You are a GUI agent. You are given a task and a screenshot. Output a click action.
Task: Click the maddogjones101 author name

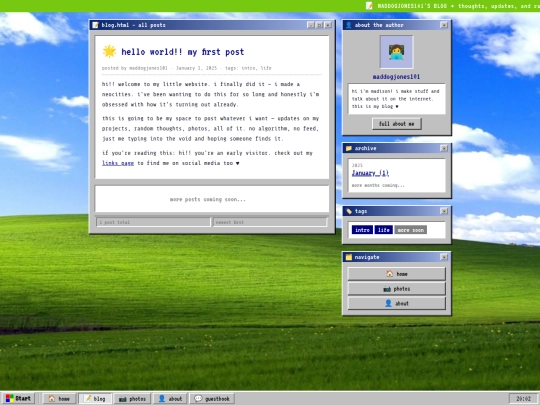pos(396,76)
